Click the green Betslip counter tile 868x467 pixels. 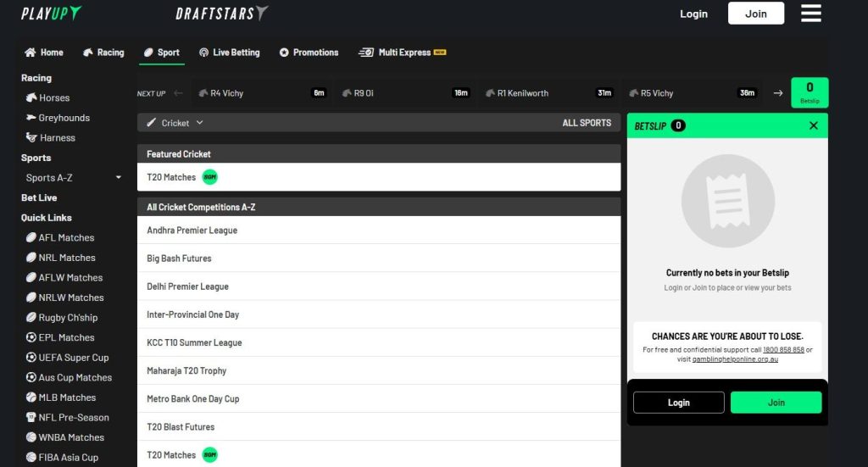810,92
